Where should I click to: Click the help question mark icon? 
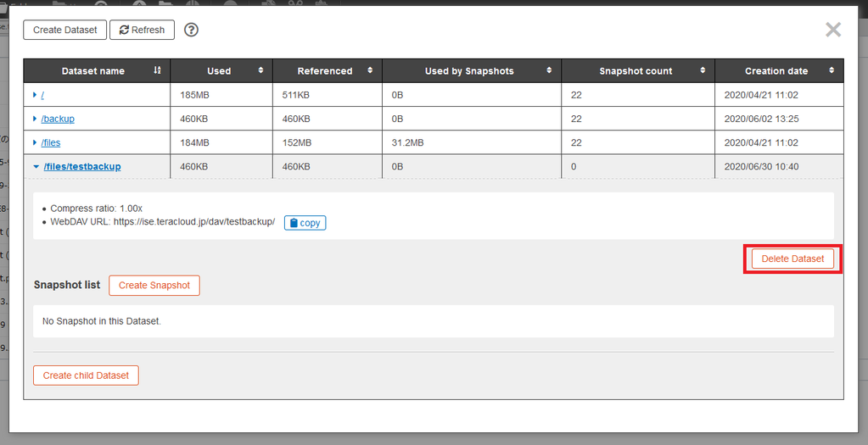pyautogui.click(x=192, y=30)
